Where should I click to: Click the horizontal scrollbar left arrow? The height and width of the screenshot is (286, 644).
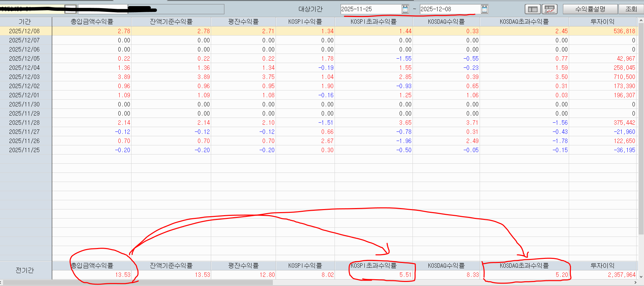pyautogui.click(x=1, y=283)
